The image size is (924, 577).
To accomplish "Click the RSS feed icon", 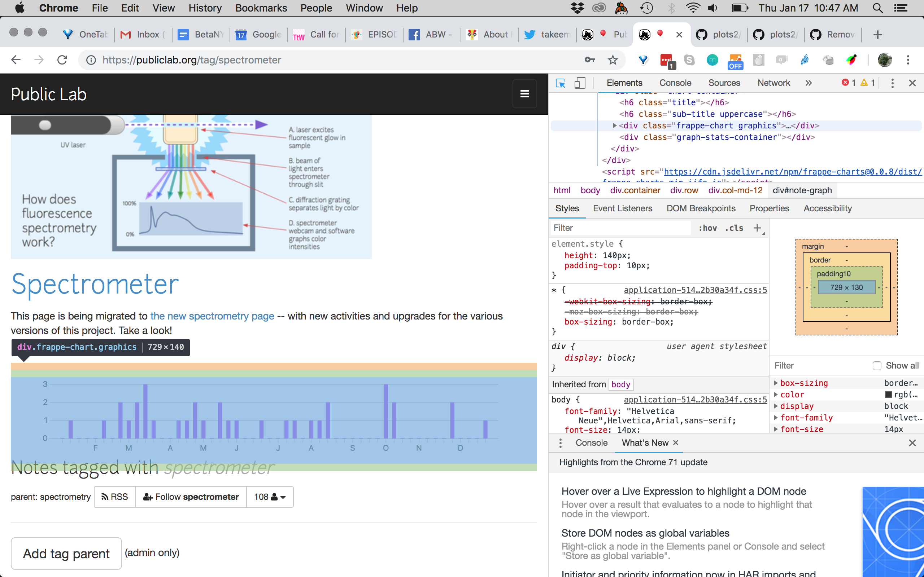I will click(x=105, y=497).
